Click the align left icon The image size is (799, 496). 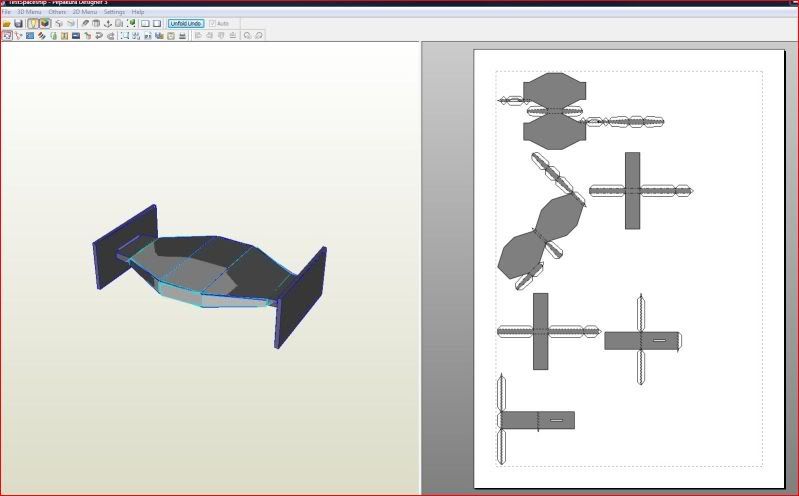coord(198,36)
